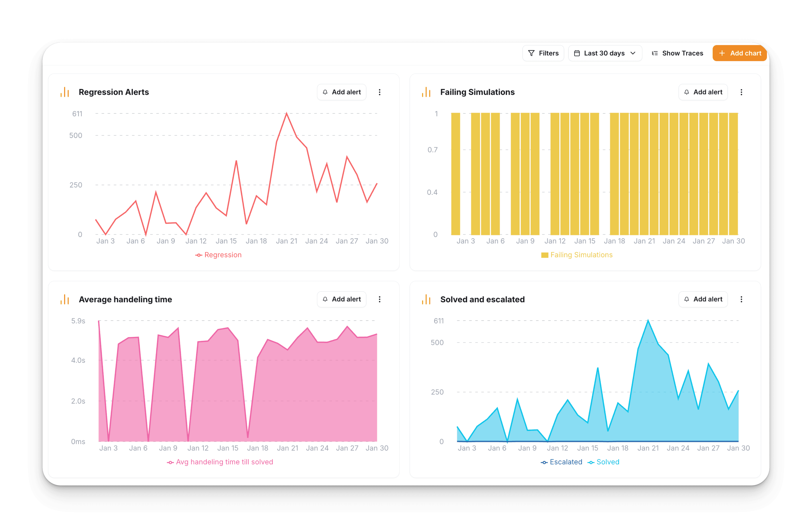Viewport: 812px width, 528px height.
Task: Click the Failing Simulations yellow legend swatch
Action: click(544, 255)
